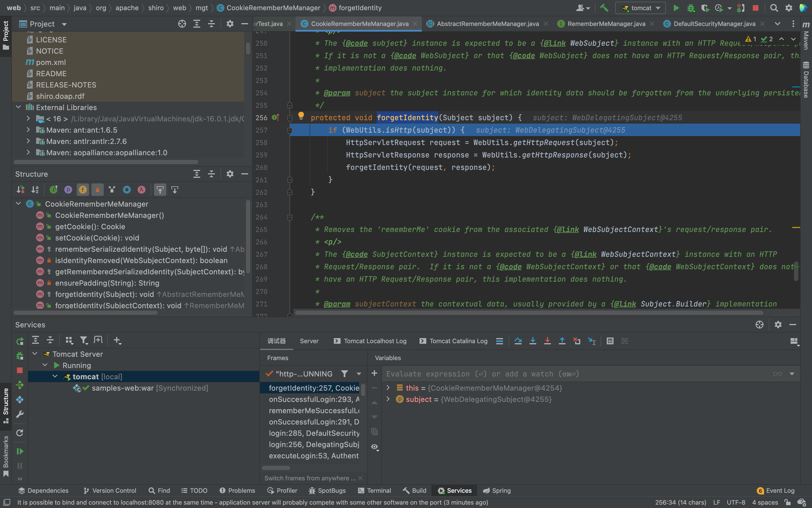Click intention light bulb on line 256
This screenshot has width=812, height=508.
pyautogui.click(x=301, y=116)
